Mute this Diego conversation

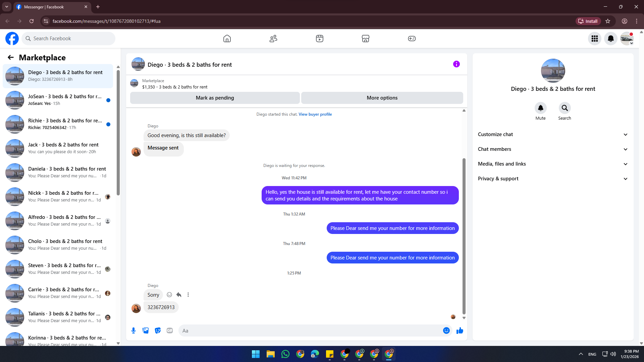pos(540,108)
